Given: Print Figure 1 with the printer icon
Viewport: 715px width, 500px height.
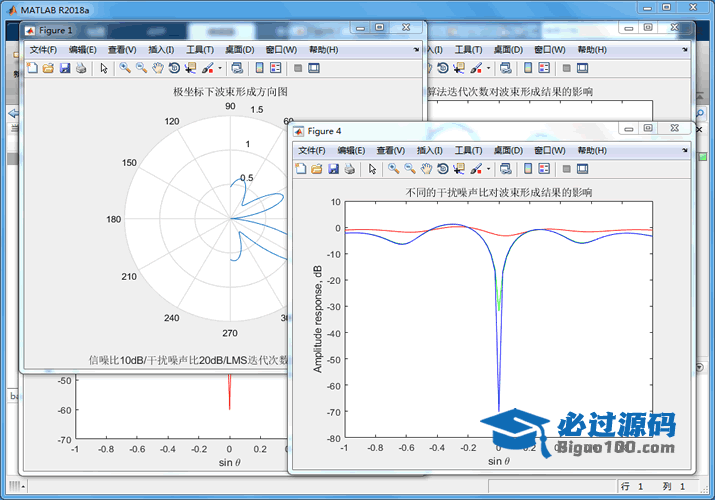Looking at the screenshot, I should click(x=81, y=68).
